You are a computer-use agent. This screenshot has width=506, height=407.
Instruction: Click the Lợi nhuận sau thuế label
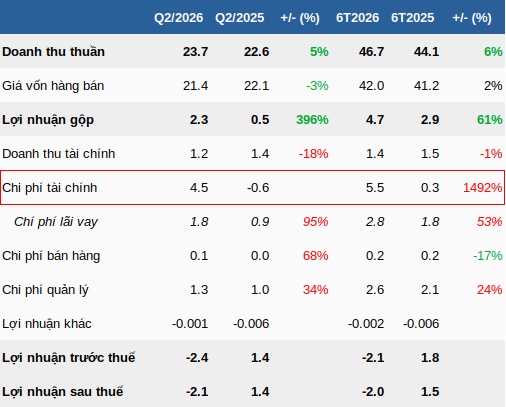pos(63,392)
